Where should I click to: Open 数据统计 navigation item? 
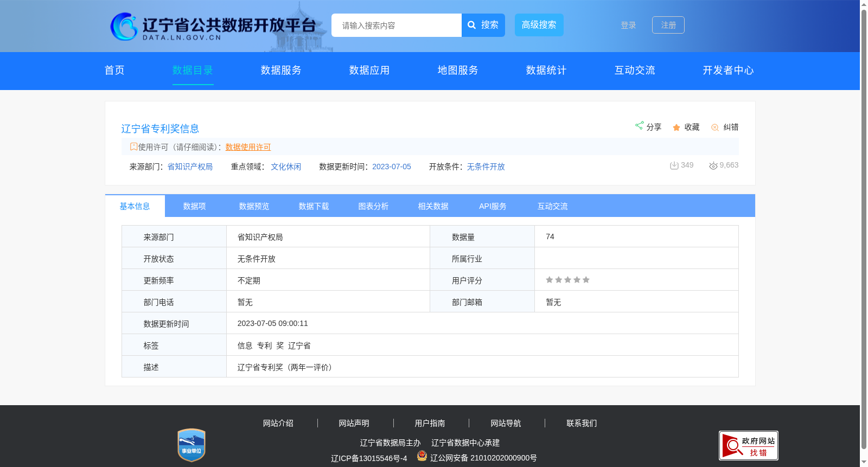546,71
